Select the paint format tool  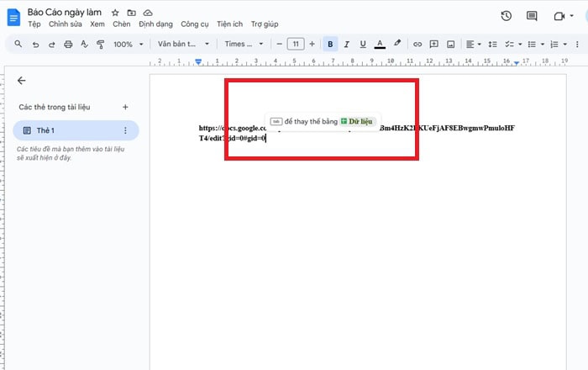point(101,45)
